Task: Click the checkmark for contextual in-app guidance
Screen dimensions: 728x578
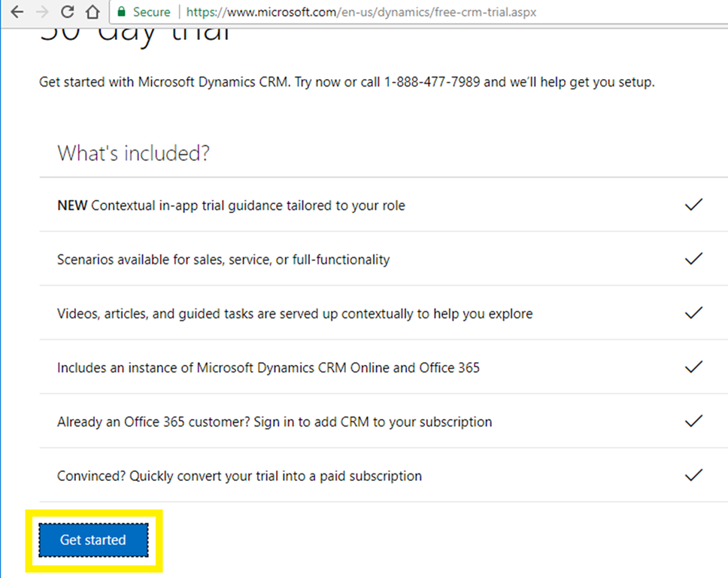Action: coord(693,205)
